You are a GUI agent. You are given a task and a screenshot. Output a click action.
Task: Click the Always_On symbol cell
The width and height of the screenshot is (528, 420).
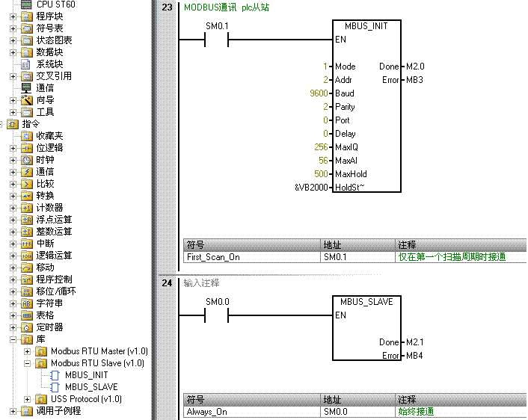tap(251, 412)
